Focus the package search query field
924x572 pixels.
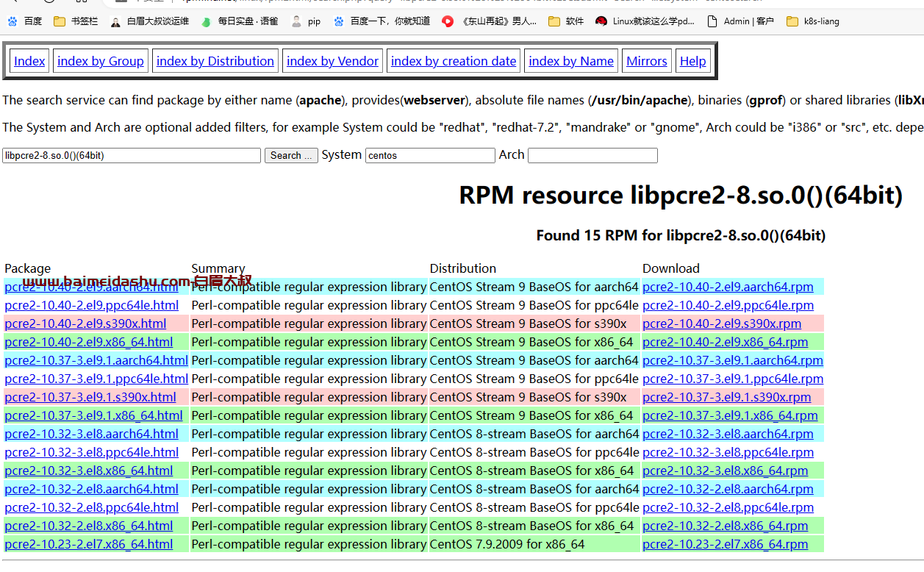coord(132,155)
